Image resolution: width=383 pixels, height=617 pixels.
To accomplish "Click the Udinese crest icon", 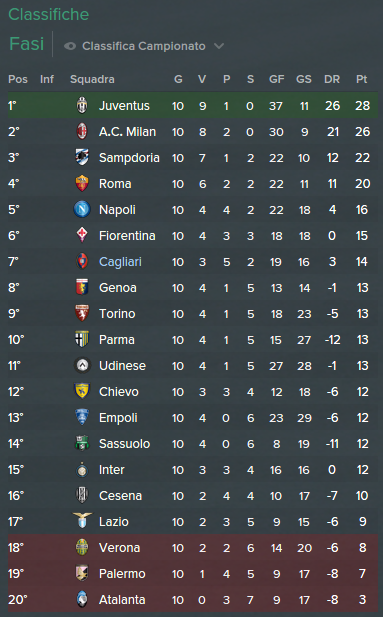I will (82, 365).
